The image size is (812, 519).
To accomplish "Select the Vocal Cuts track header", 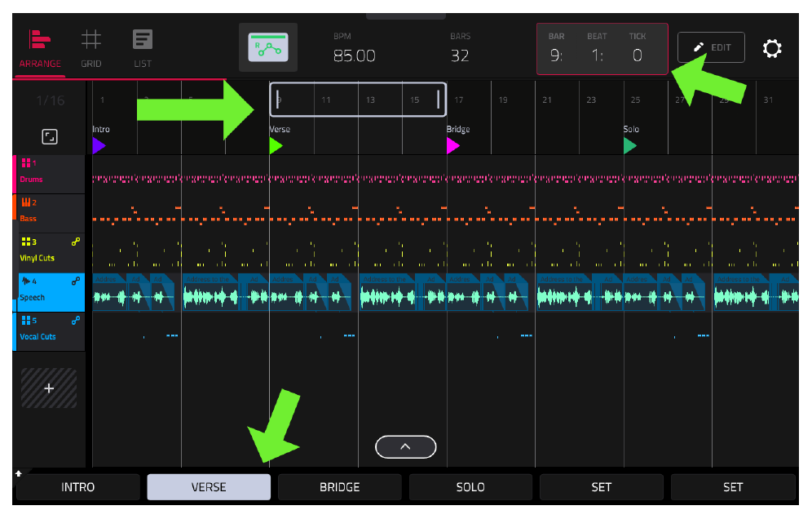I will (x=49, y=332).
